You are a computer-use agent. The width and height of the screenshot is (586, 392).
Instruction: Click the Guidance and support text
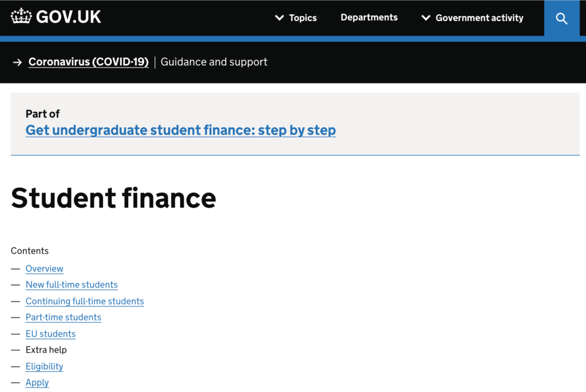(214, 62)
